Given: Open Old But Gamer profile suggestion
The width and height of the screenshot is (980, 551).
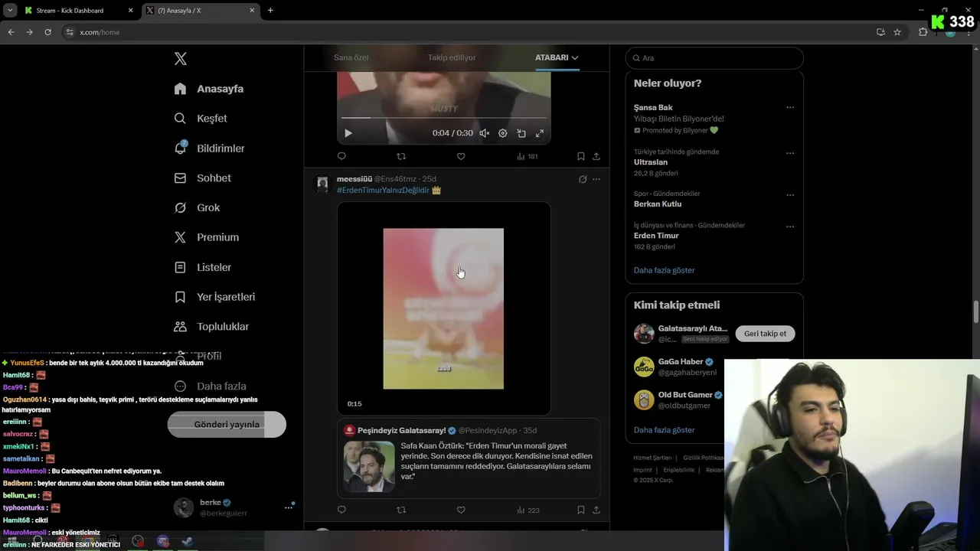Looking at the screenshot, I should pyautogui.click(x=679, y=399).
